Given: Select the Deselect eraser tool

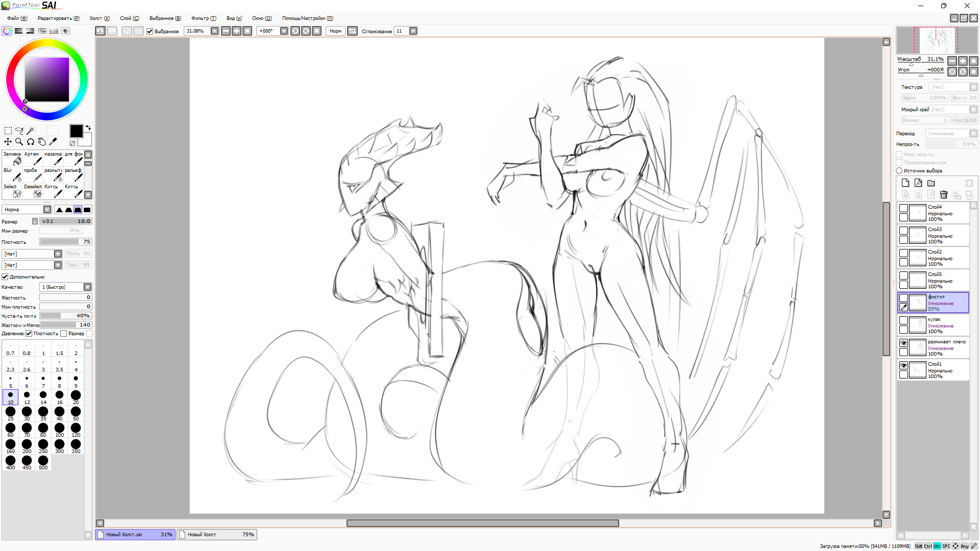Looking at the screenshot, I should [33, 191].
